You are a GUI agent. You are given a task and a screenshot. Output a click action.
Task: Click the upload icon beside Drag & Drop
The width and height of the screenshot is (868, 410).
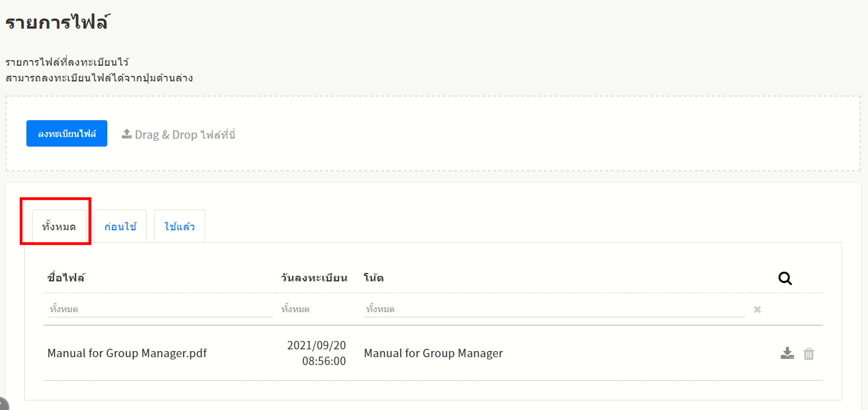click(127, 134)
